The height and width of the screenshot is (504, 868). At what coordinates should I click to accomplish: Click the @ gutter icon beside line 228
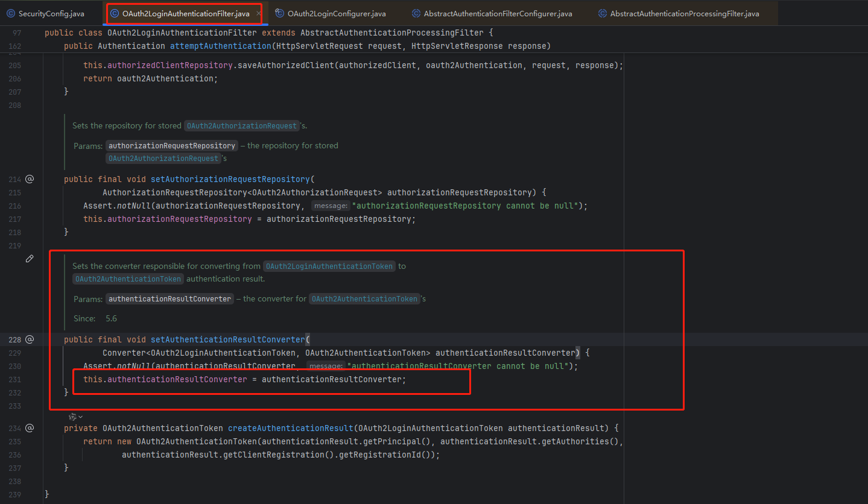click(28, 339)
